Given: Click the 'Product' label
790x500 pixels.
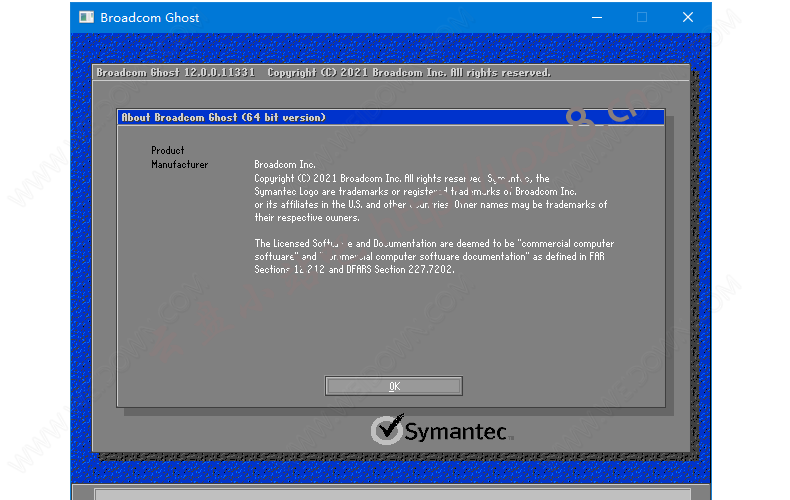Looking at the screenshot, I should 168,150.
